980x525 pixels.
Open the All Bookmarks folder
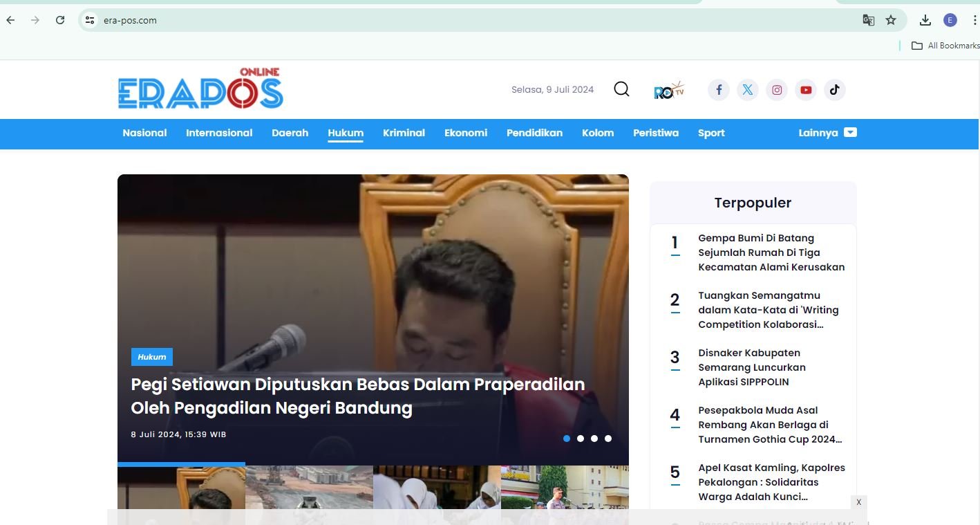[945, 46]
